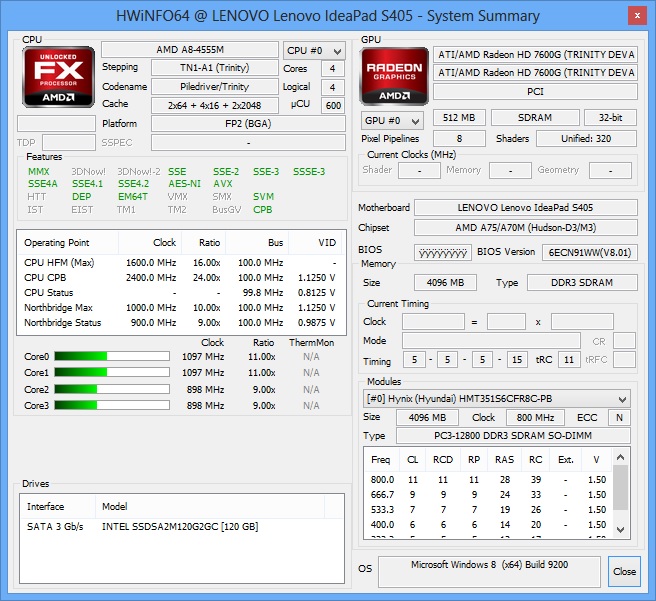
Task: Click the second Radeon HD 7600G field
Action: point(536,73)
